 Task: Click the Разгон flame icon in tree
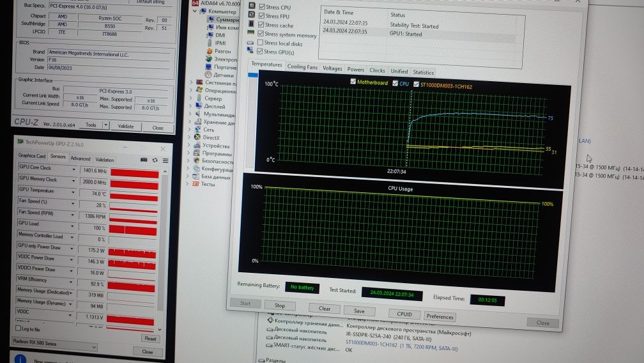(x=210, y=51)
